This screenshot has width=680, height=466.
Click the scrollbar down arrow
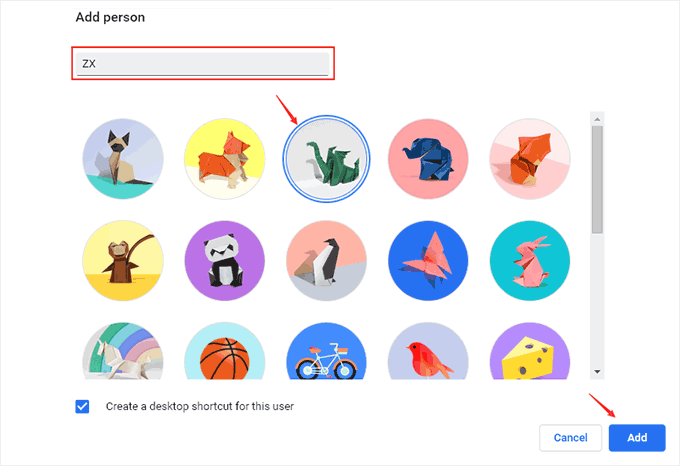tap(597, 372)
